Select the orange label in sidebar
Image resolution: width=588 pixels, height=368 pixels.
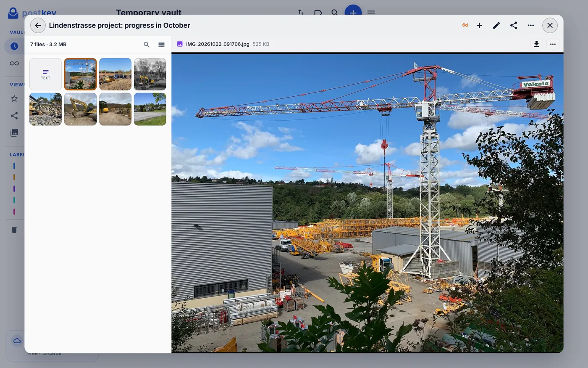14,177
